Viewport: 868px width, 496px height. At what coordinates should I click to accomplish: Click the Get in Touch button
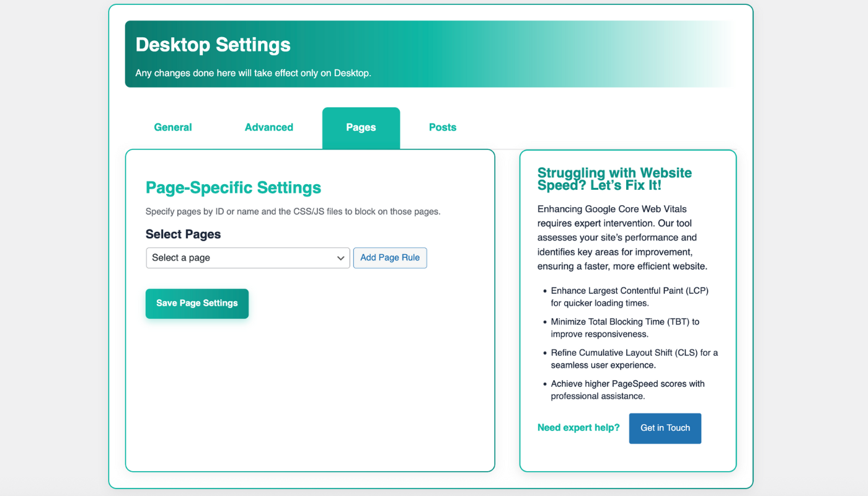(665, 428)
